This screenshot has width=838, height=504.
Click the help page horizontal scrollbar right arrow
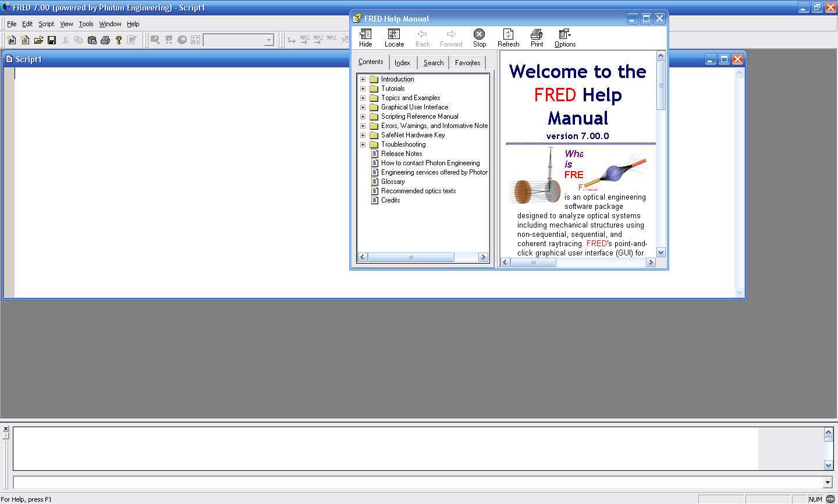pyautogui.click(x=651, y=262)
